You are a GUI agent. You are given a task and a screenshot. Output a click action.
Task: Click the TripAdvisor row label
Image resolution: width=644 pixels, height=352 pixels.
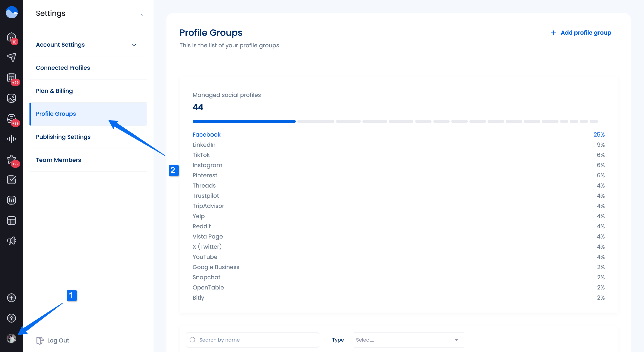point(208,206)
